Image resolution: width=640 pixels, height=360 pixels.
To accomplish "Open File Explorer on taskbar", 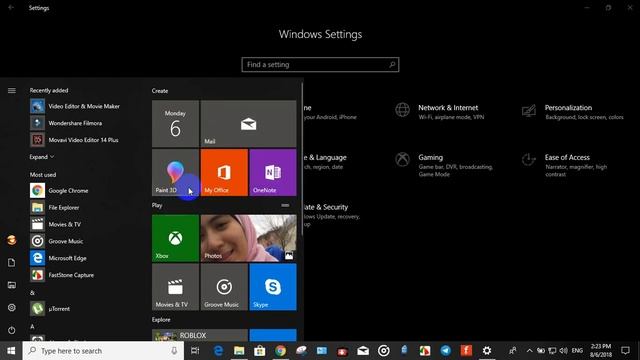I will pyautogui.click(x=239, y=351).
